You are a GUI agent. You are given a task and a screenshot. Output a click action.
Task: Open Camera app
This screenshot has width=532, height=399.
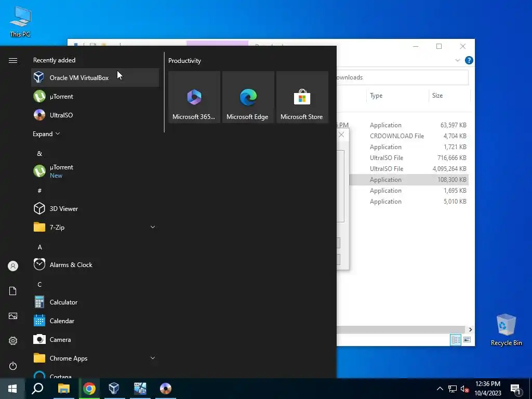(95, 339)
